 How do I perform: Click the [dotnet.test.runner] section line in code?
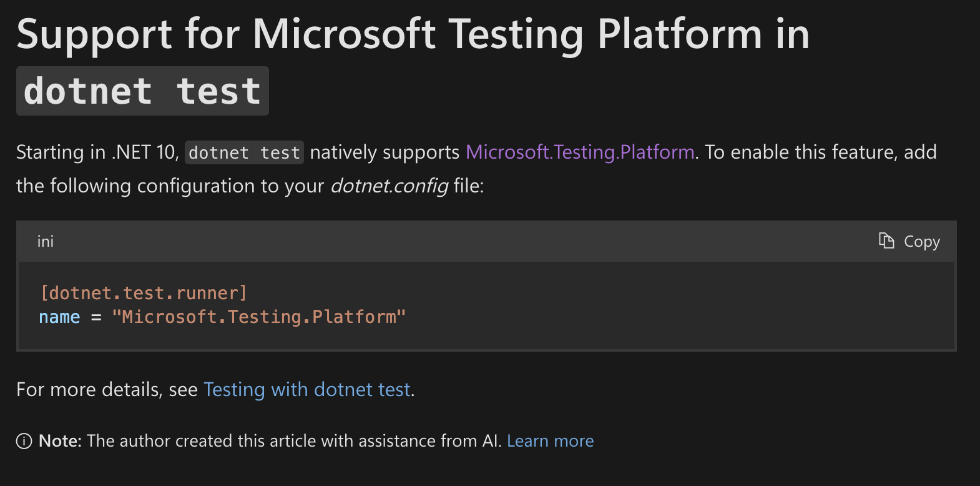point(144,293)
